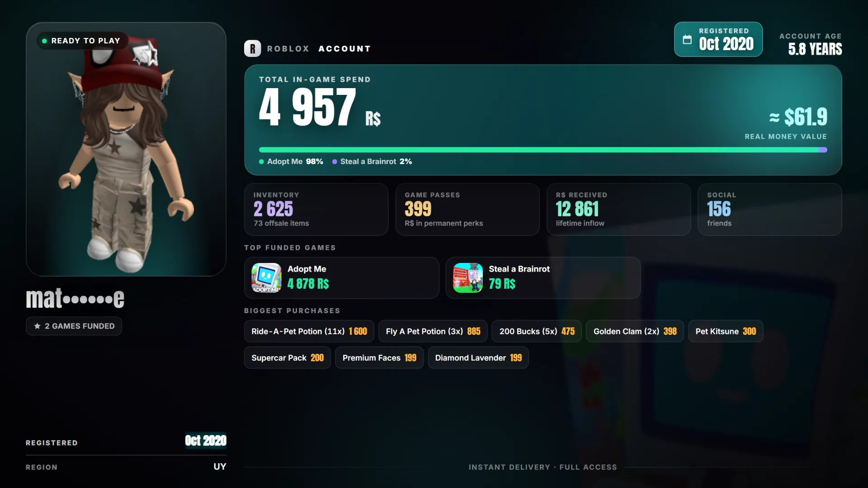This screenshot has width=868, height=488.
Task: Click the avatar character preview image
Action: pos(126,149)
